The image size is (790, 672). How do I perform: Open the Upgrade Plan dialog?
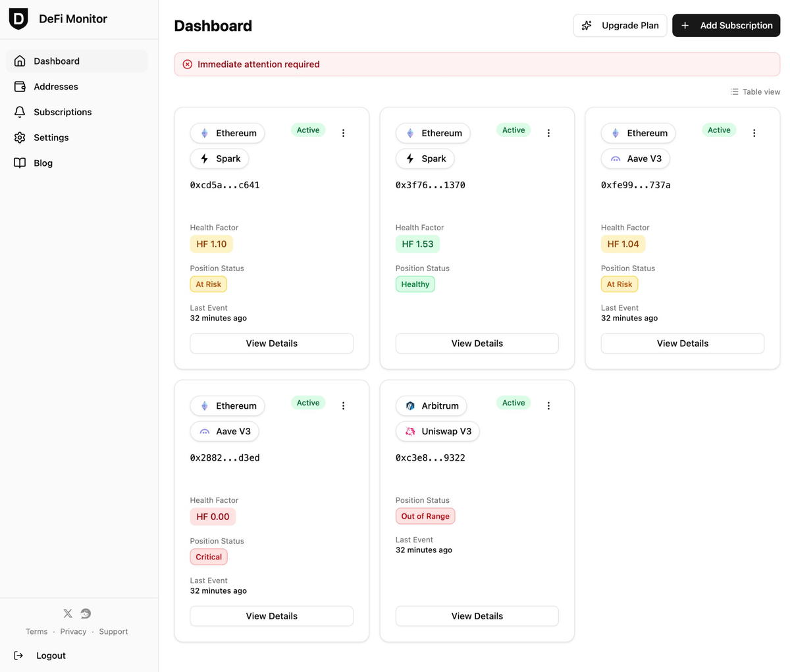coord(619,25)
